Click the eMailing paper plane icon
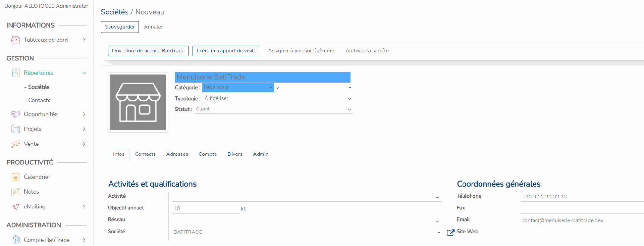This screenshot has width=644, height=246. click(15, 207)
